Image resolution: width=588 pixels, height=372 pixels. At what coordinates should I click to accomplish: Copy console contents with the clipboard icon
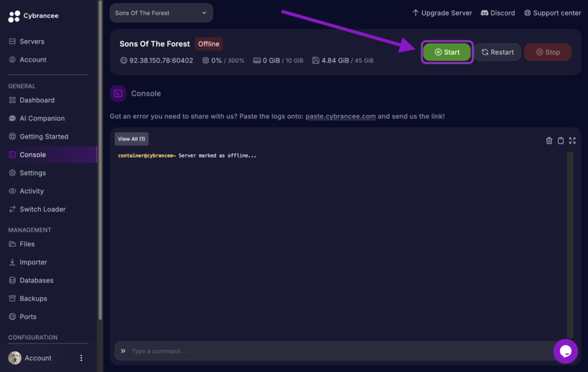(x=560, y=140)
